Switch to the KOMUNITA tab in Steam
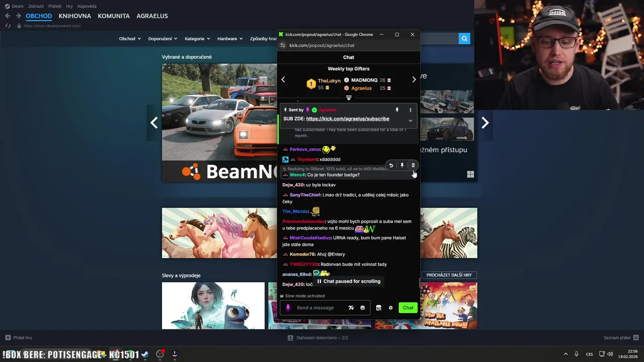This screenshot has width=644, height=362. [x=114, y=16]
